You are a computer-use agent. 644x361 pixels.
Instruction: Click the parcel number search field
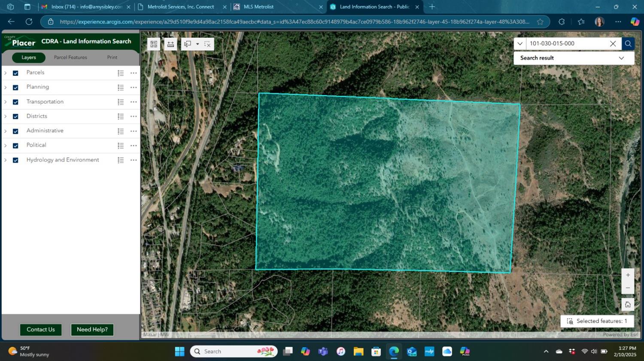(x=566, y=43)
